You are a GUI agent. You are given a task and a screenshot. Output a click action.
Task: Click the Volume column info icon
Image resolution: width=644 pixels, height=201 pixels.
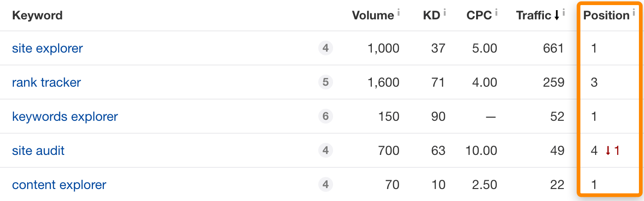pyautogui.click(x=399, y=12)
